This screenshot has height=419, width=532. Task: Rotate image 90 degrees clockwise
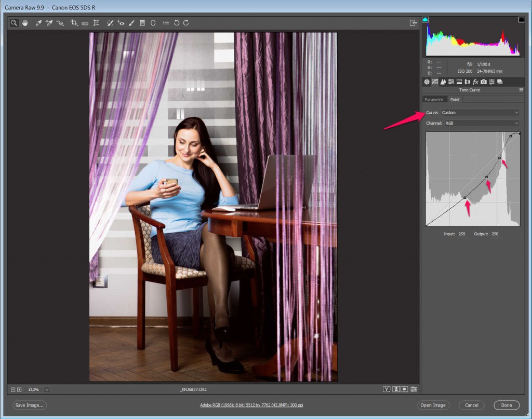(186, 23)
